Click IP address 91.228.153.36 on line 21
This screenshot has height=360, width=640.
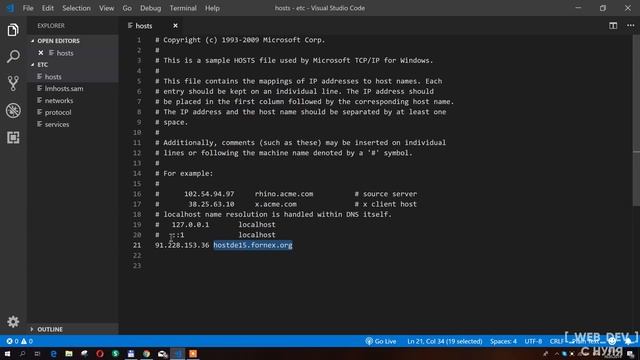click(x=182, y=245)
